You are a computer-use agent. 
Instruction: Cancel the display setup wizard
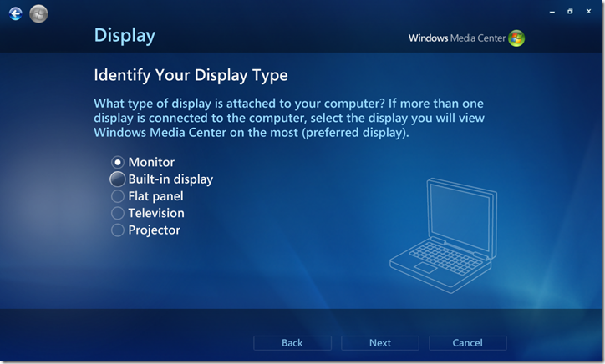pos(468,343)
